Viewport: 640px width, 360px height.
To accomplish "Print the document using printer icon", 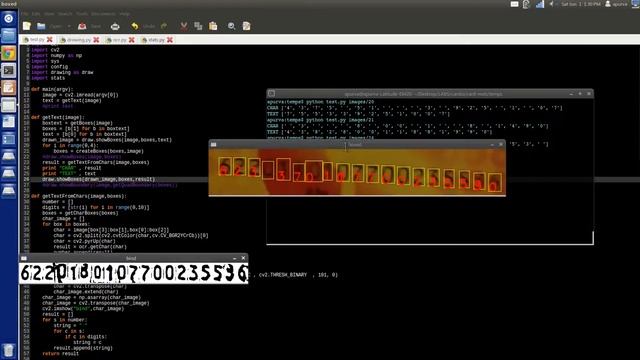I will click(115, 26).
